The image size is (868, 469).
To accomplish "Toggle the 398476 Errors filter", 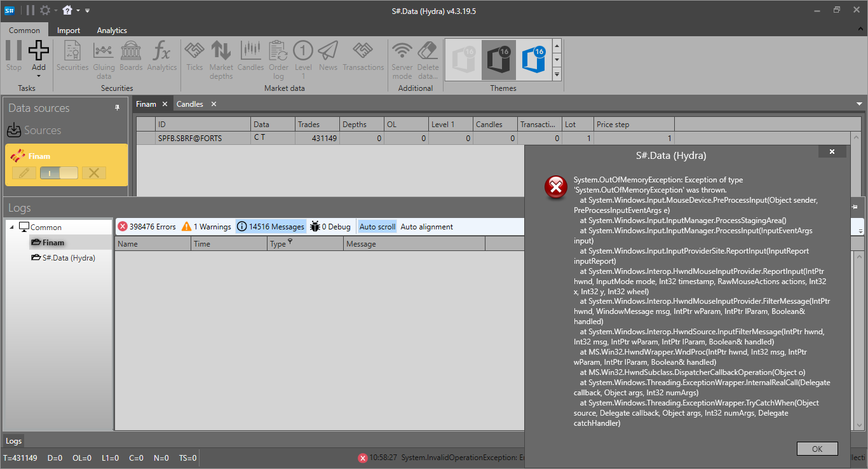I will click(x=147, y=227).
